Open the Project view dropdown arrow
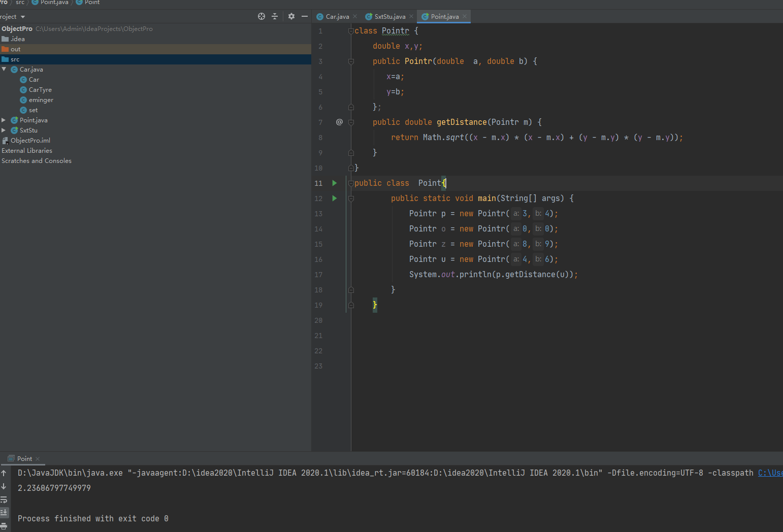Screen dimensions: 783x532 tap(23, 17)
